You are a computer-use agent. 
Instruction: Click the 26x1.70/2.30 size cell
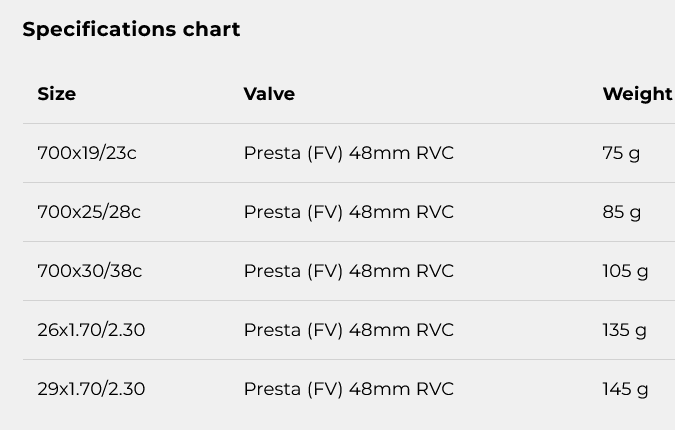click(91, 330)
